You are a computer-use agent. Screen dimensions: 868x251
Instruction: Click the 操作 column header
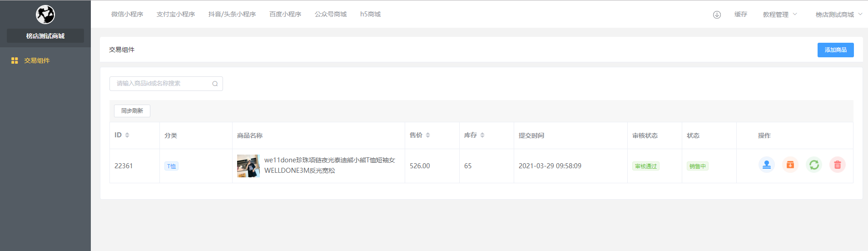[764, 136]
